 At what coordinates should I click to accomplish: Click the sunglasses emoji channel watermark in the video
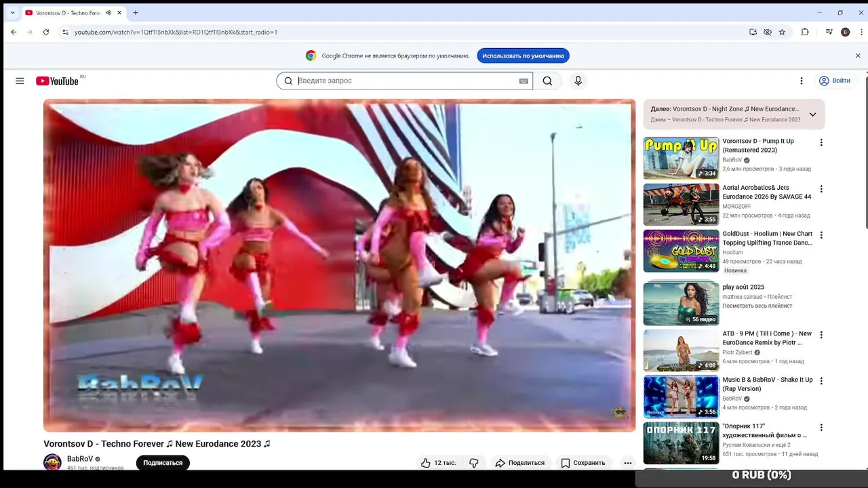tap(619, 413)
